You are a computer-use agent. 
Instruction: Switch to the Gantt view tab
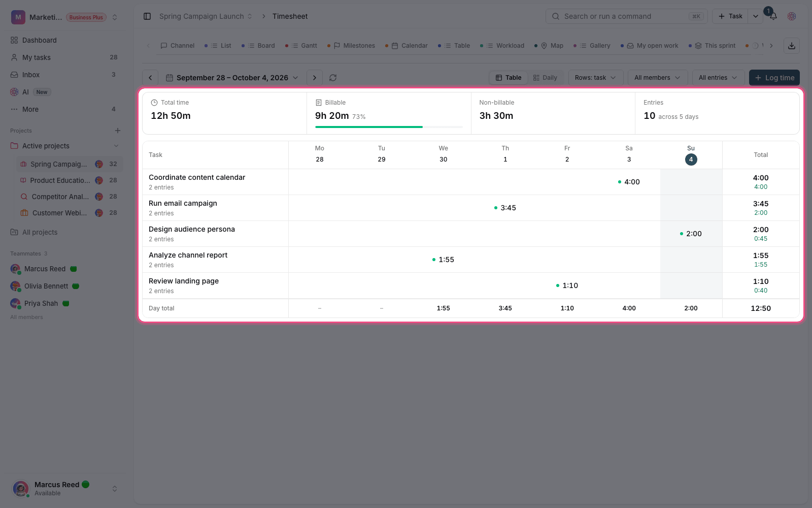[x=301, y=46]
